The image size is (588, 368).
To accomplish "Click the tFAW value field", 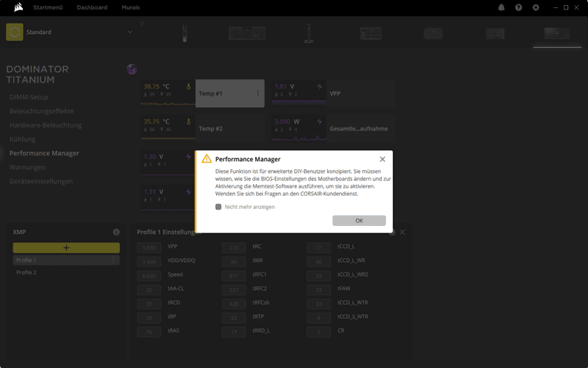I will [x=318, y=290].
